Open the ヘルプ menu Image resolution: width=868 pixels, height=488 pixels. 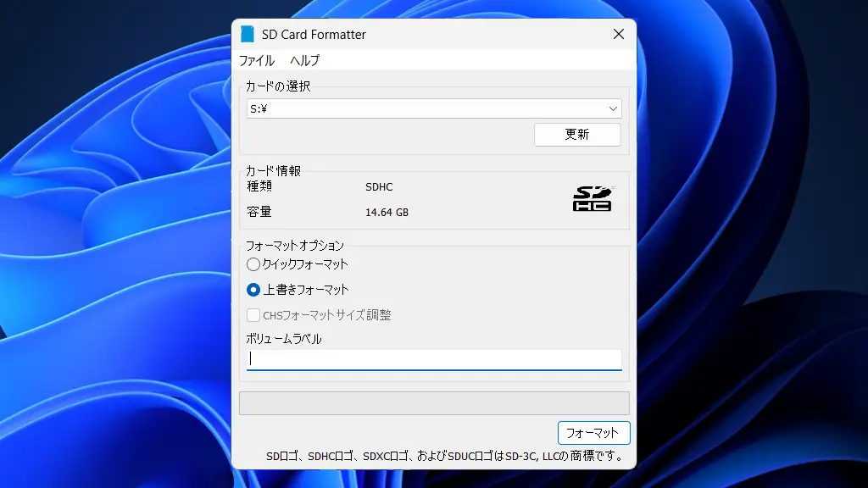coord(303,60)
